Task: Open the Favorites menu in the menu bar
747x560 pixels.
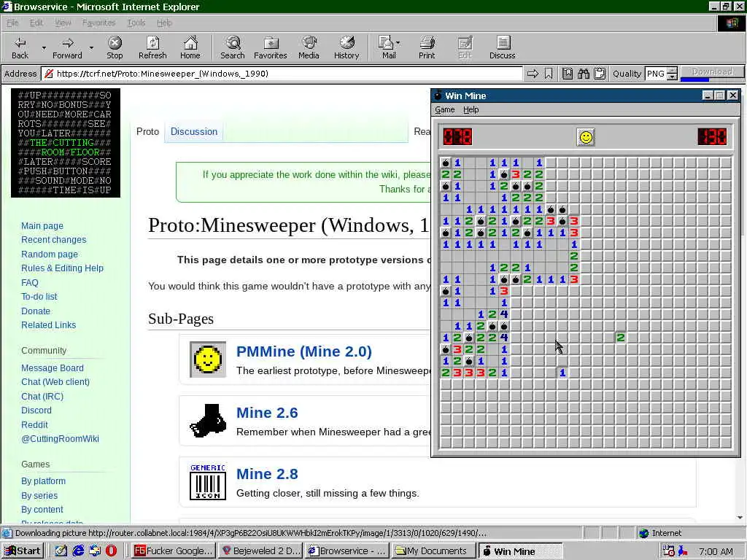Action: (98, 23)
